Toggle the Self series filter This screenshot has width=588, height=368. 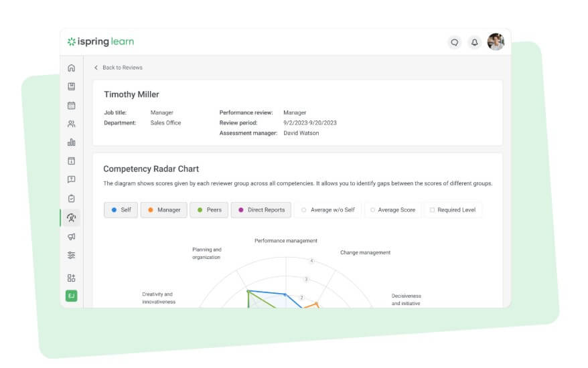(x=121, y=210)
